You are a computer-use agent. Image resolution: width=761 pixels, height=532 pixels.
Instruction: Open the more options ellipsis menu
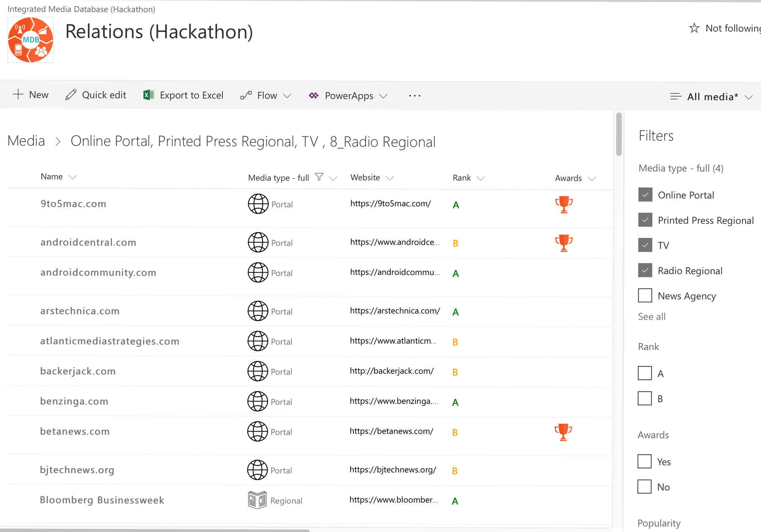coord(414,95)
